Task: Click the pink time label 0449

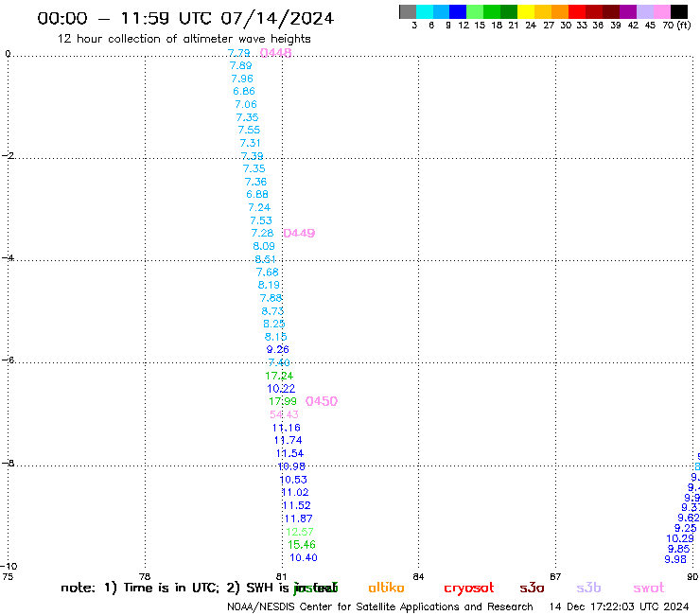Action: pyautogui.click(x=299, y=233)
